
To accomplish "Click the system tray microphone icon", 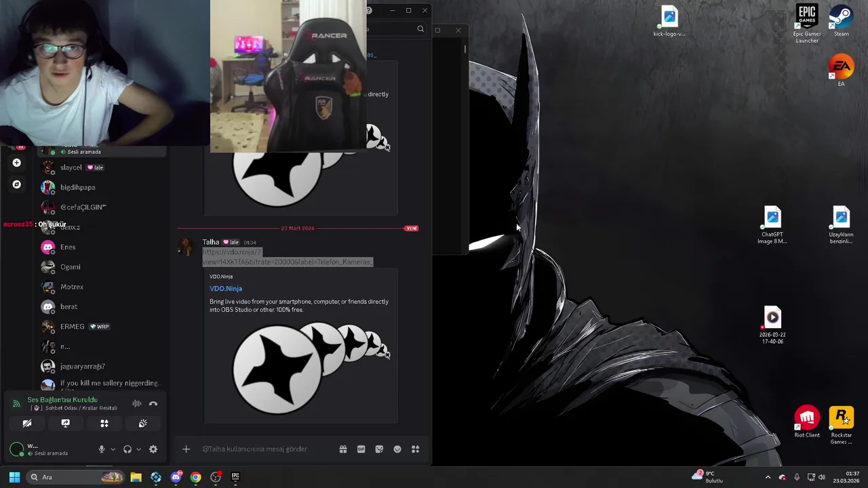I will [x=797, y=477].
